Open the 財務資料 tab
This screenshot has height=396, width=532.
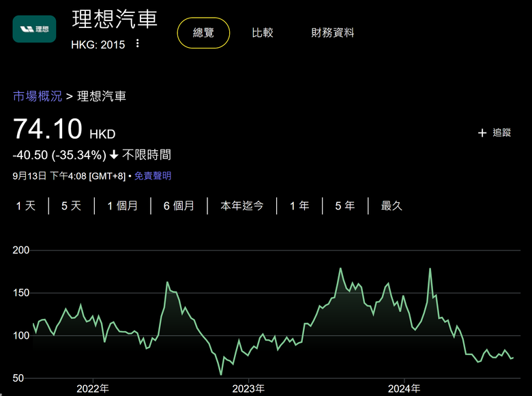tap(333, 33)
